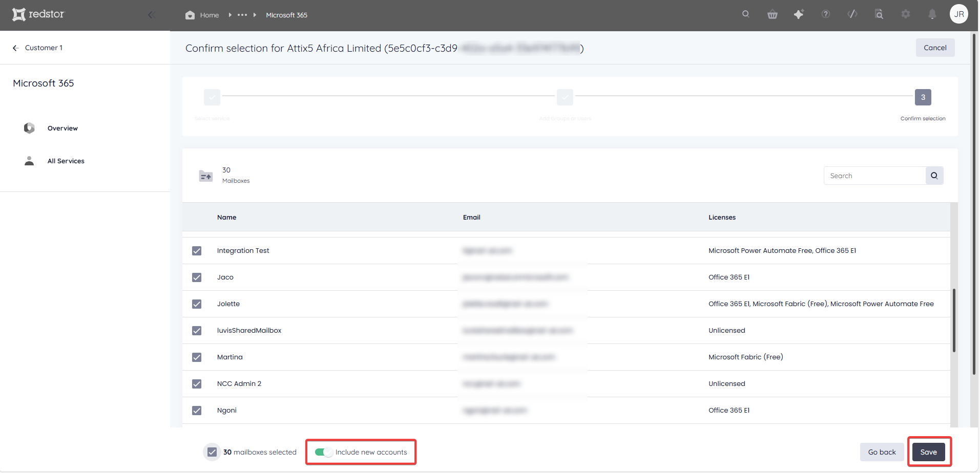Open the top bar search icon
Viewport: 980px width, 473px height.
(x=746, y=14)
